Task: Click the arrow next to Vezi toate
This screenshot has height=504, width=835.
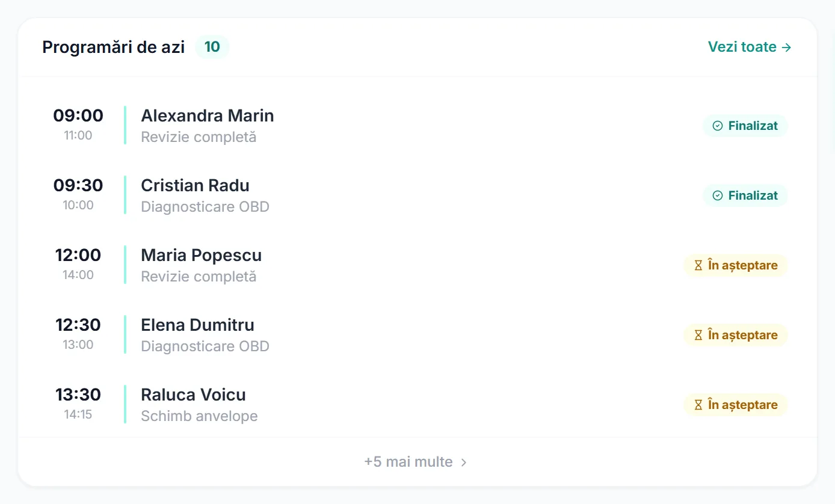Action: click(786, 47)
